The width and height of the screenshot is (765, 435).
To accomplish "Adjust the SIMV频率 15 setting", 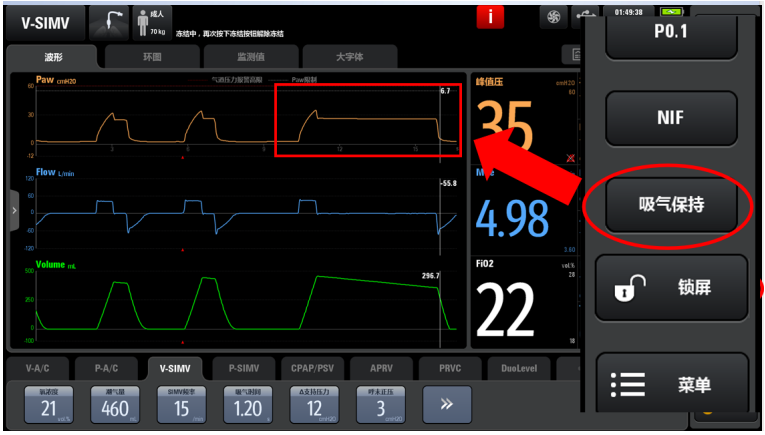I will click(x=181, y=405).
